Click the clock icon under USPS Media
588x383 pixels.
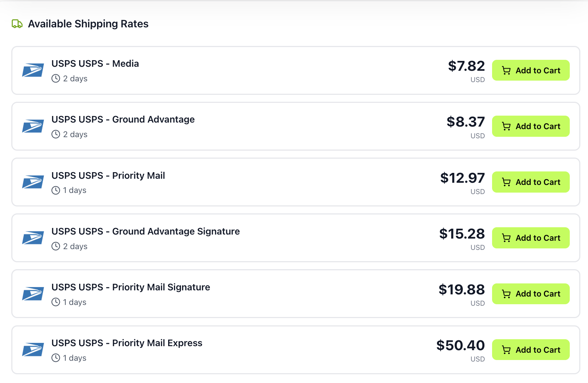pos(56,78)
